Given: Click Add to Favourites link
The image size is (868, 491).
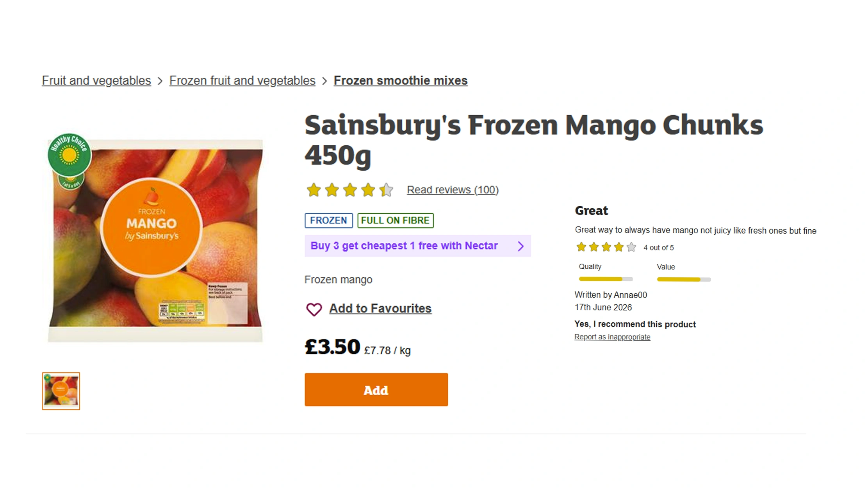Looking at the screenshot, I should 380,309.
